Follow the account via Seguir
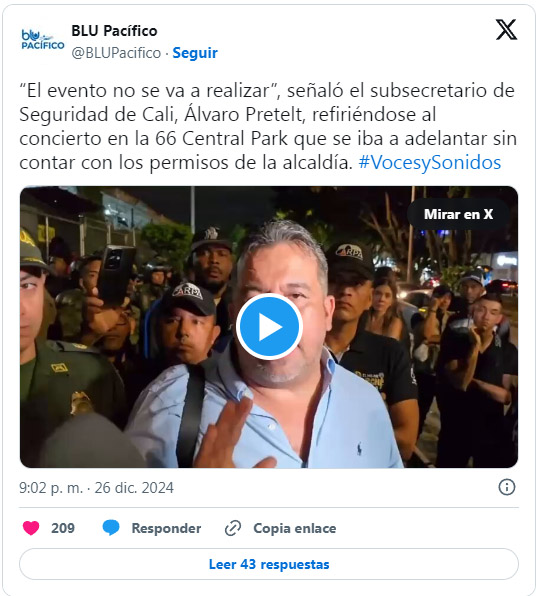Image resolution: width=537 pixels, height=596 pixels. [x=195, y=53]
